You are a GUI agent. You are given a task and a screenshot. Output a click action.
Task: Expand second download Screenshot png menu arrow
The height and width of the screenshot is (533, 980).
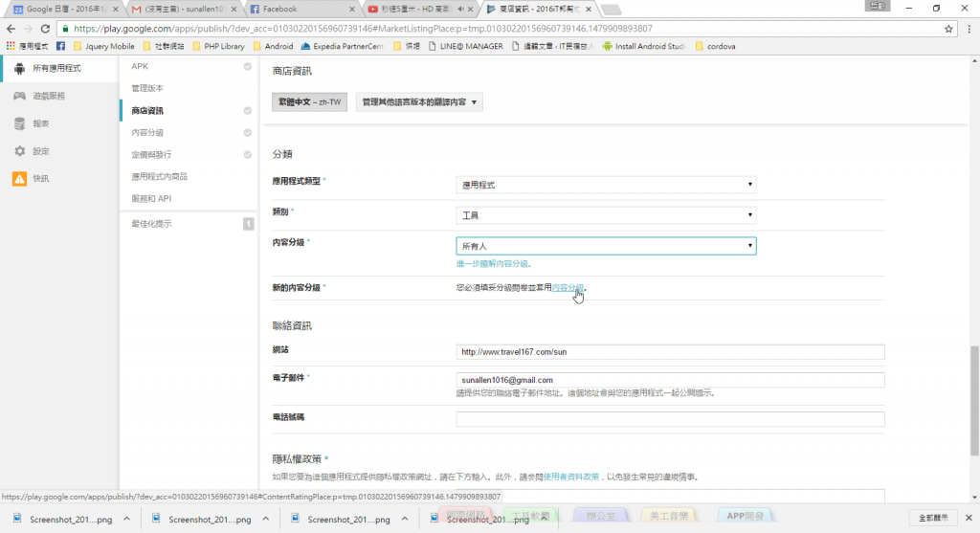click(266, 519)
